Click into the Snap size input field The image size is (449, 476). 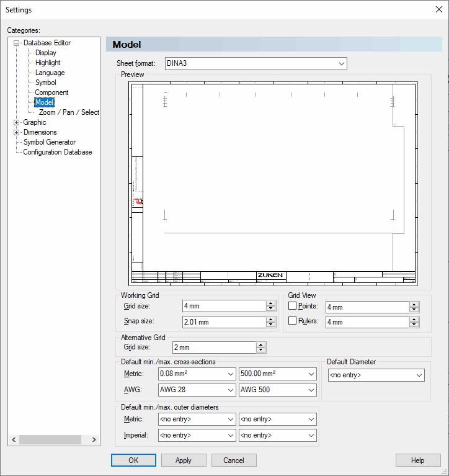point(223,322)
